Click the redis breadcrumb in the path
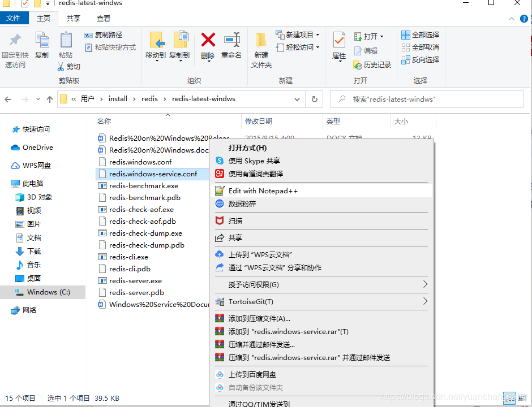This screenshot has width=532, height=407. 149,99
